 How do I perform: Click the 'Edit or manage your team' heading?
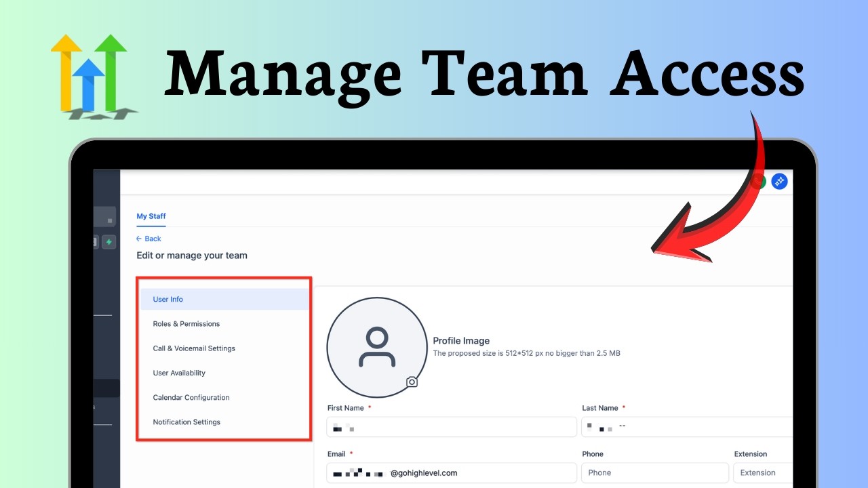point(192,256)
